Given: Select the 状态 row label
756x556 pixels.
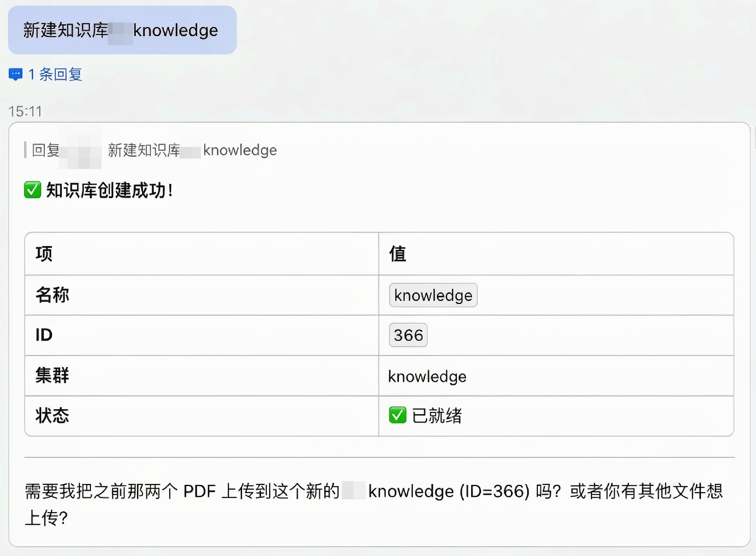Looking at the screenshot, I should 53,415.
